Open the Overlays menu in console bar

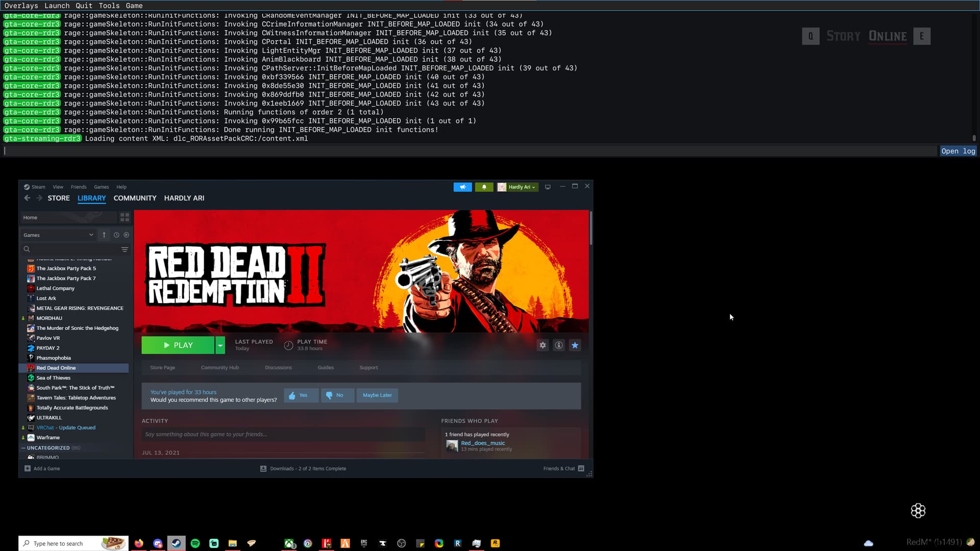(x=21, y=6)
